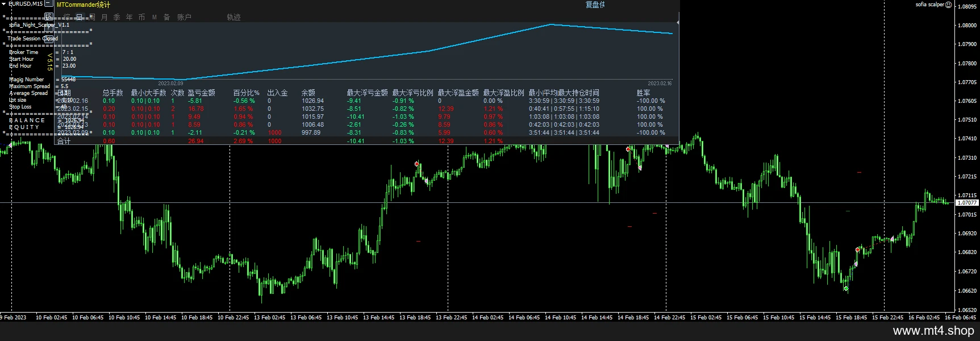Click the 1.07310 price axis label
This screenshot has height=341, width=980.
968,157
